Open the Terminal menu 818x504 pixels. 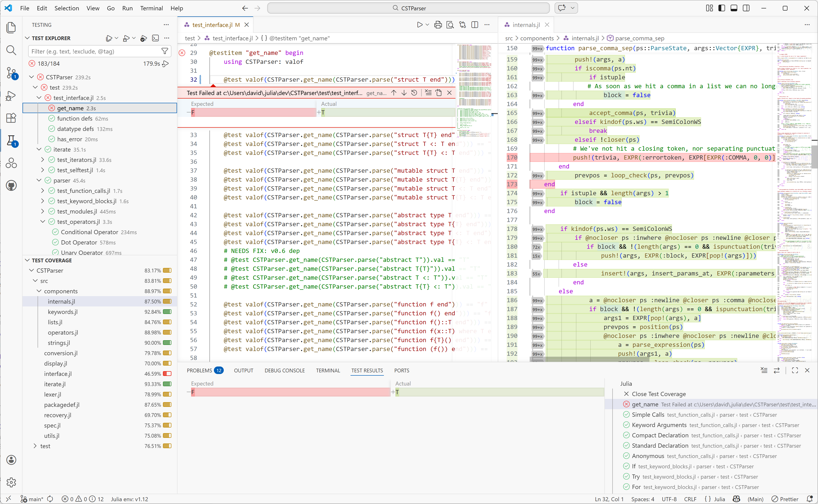152,8
